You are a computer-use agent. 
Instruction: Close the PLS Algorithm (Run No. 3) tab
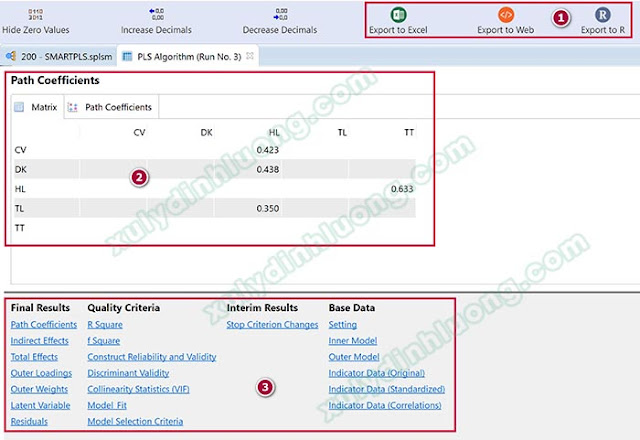point(250,56)
